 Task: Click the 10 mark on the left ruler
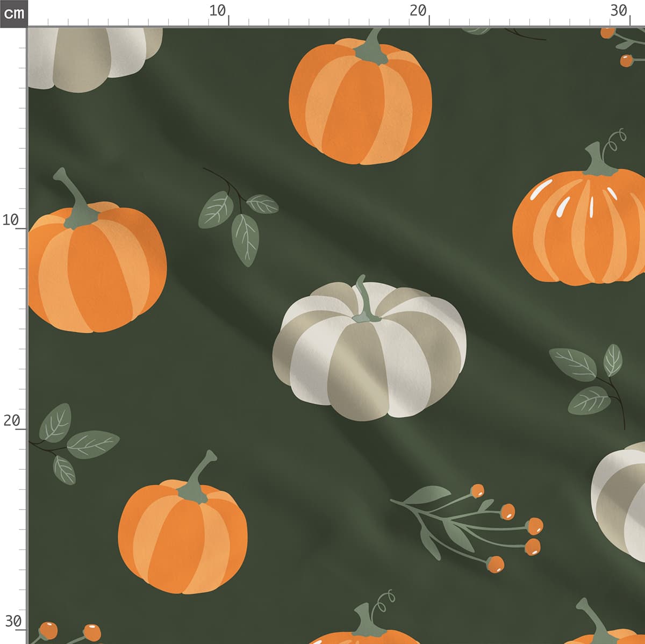[x=11, y=220]
